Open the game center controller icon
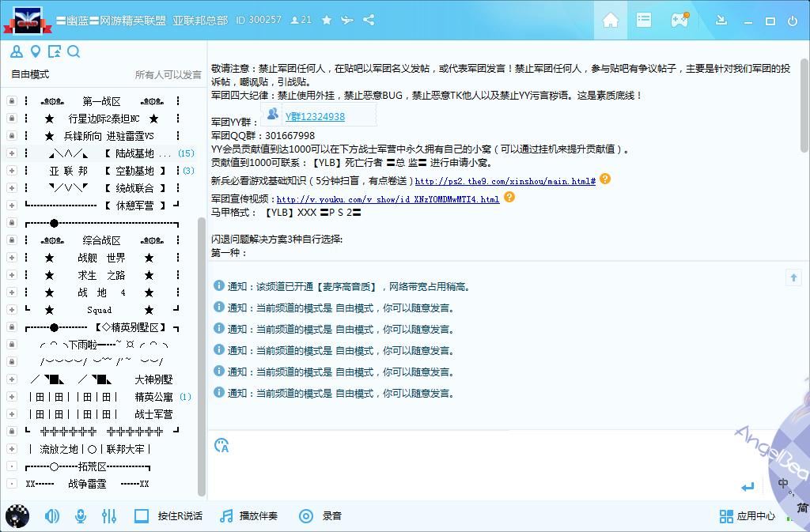Viewport: 810px width, 532px height. 679,20
